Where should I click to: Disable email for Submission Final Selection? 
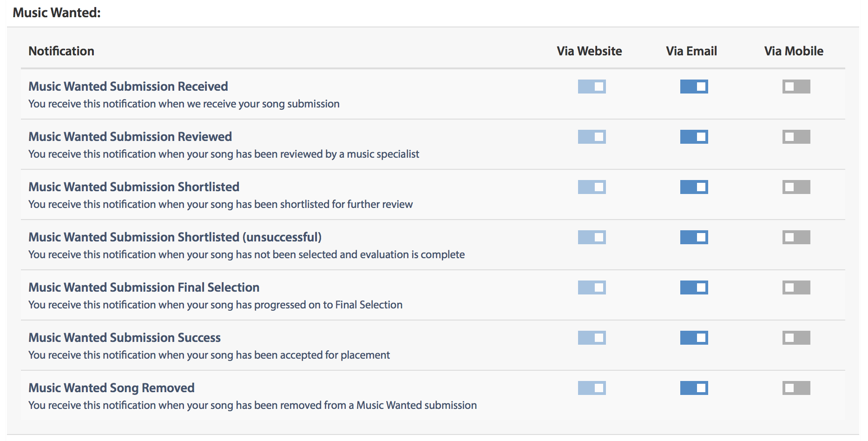pyautogui.click(x=694, y=287)
